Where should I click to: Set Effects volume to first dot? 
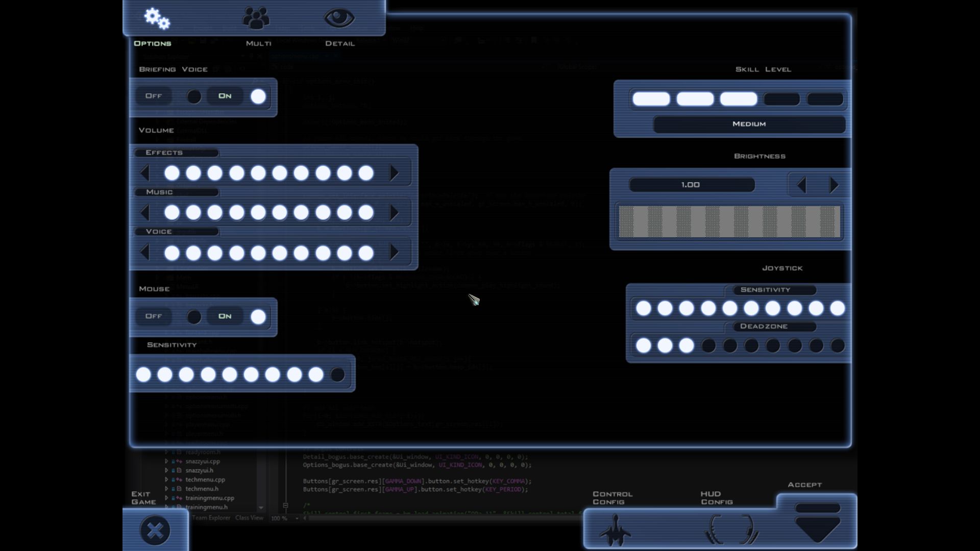172,173
